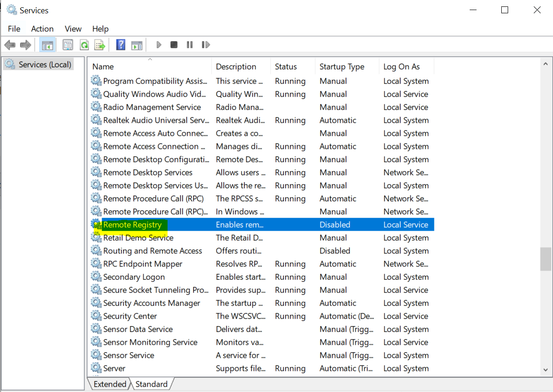The height and width of the screenshot is (392, 553).
Task: Click the Restart Service toolbar button
Action: [206, 45]
